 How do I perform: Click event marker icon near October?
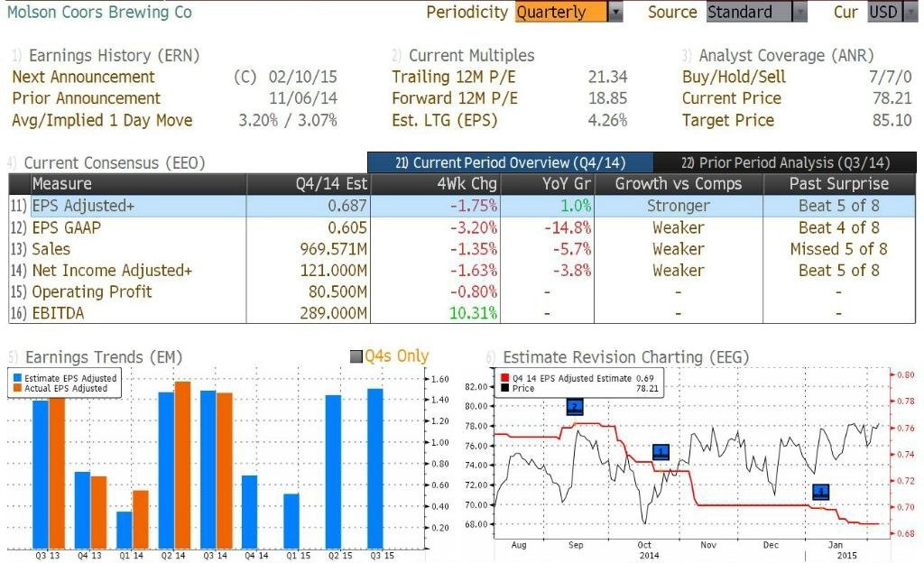coord(661,452)
